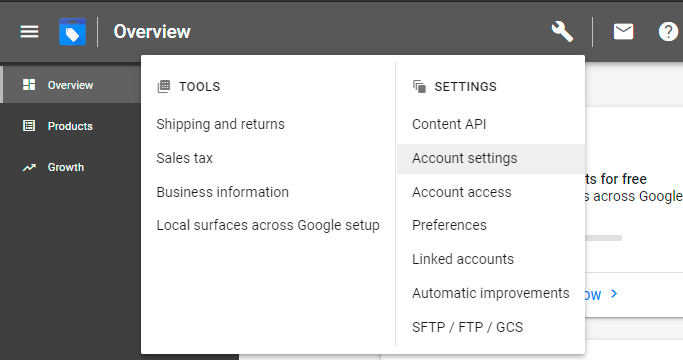Click the Products list icon in sidebar
The height and width of the screenshot is (360, 683).
coord(29,126)
